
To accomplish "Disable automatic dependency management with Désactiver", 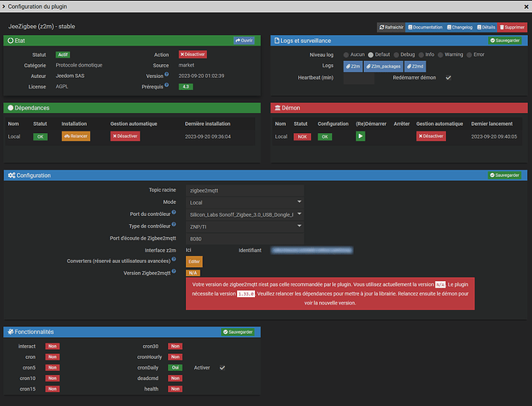I will point(125,136).
